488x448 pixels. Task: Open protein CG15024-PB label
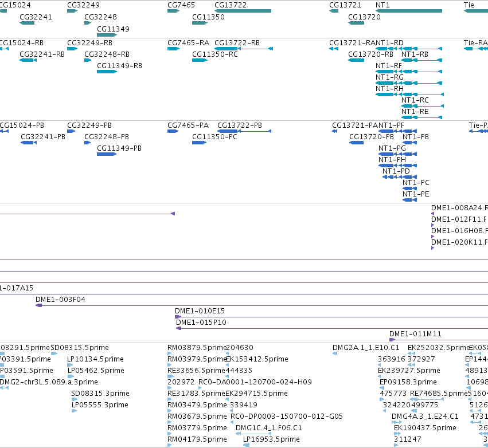tap(21, 125)
